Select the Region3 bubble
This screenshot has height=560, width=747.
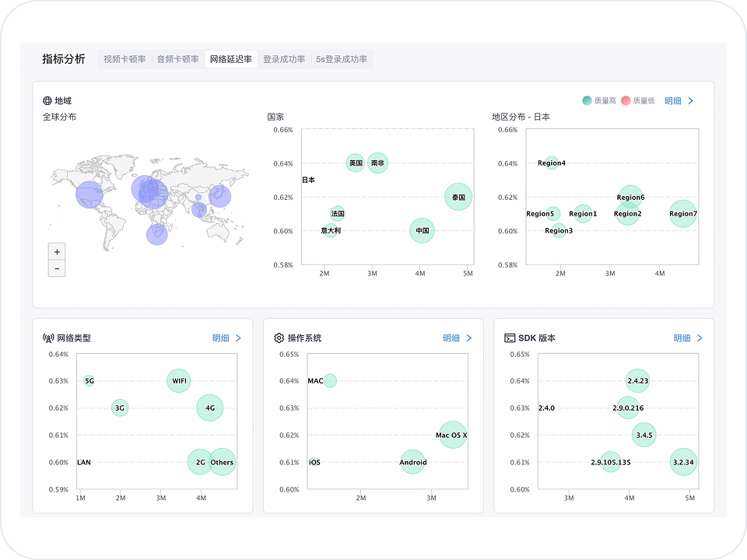pos(559,230)
